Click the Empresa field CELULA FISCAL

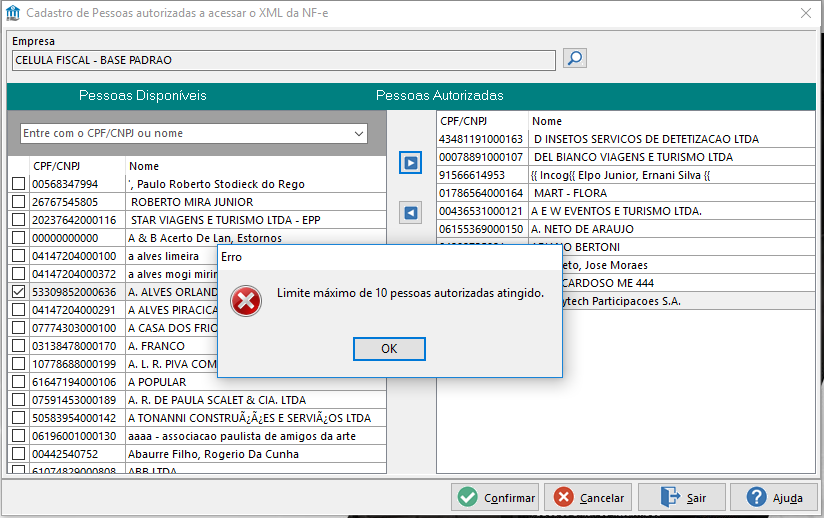[284, 60]
